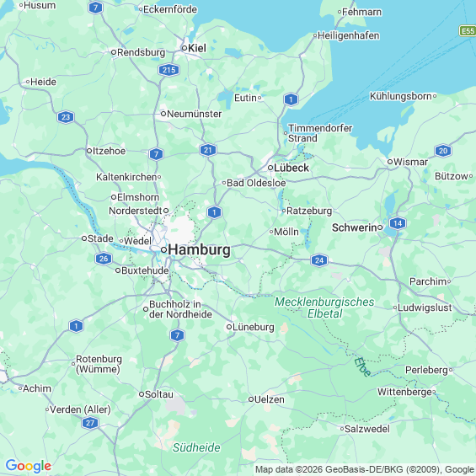Select the highway 26 shield near Stade
Screen dimensions: 476x476
pos(104,259)
